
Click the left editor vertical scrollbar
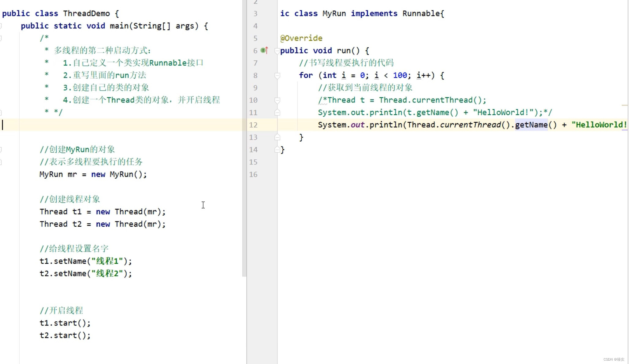coord(244,138)
